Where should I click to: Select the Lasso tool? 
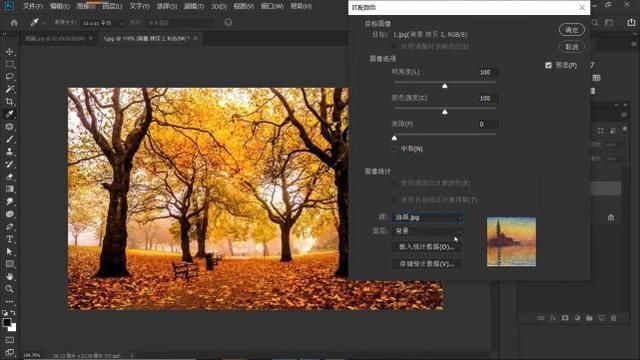click(10, 77)
